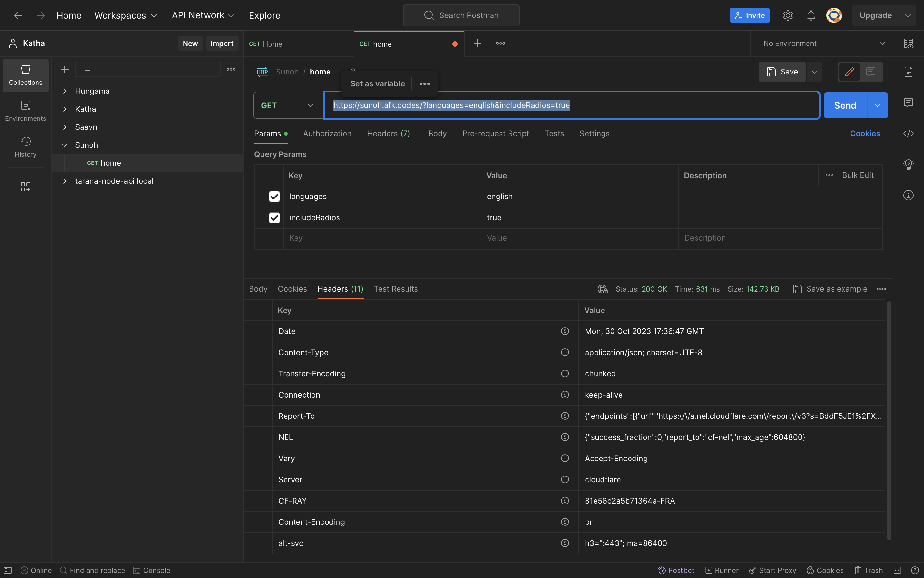Expand the Saavn collection
This screenshot has width=924, height=578.
65,127
